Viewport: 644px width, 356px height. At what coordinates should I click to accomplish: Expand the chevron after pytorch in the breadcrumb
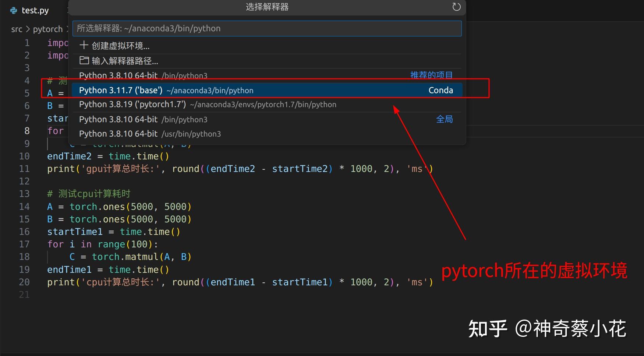click(x=67, y=29)
